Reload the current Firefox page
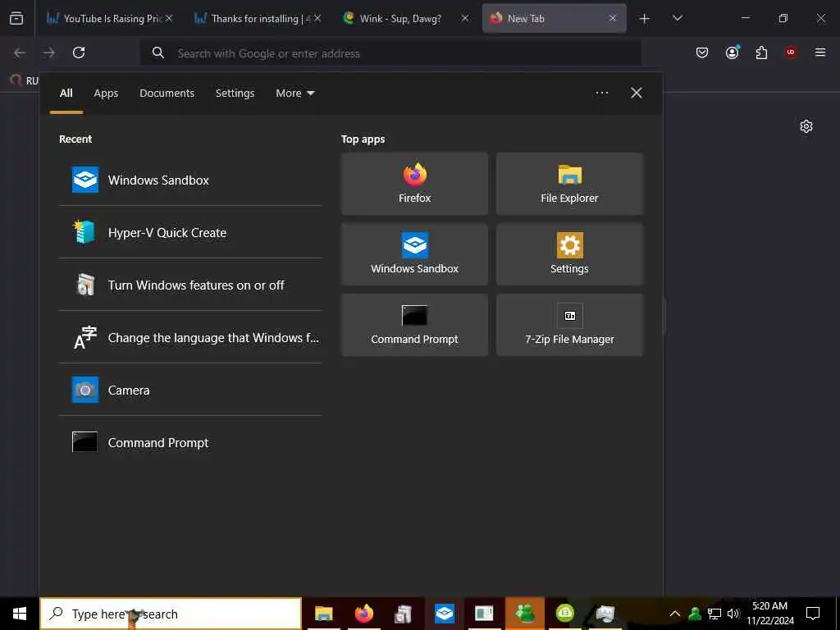Image resolution: width=840 pixels, height=630 pixels. [x=79, y=52]
